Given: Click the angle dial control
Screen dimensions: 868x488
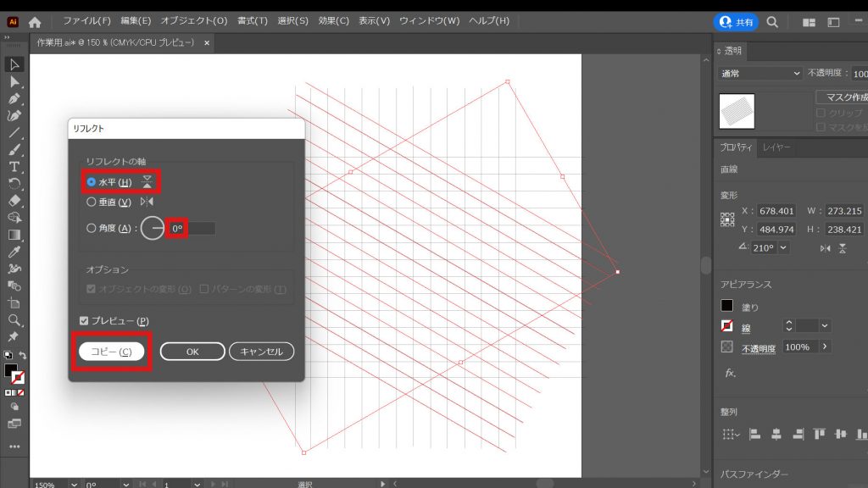Looking at the screenshot, I should tap(153, 228).
